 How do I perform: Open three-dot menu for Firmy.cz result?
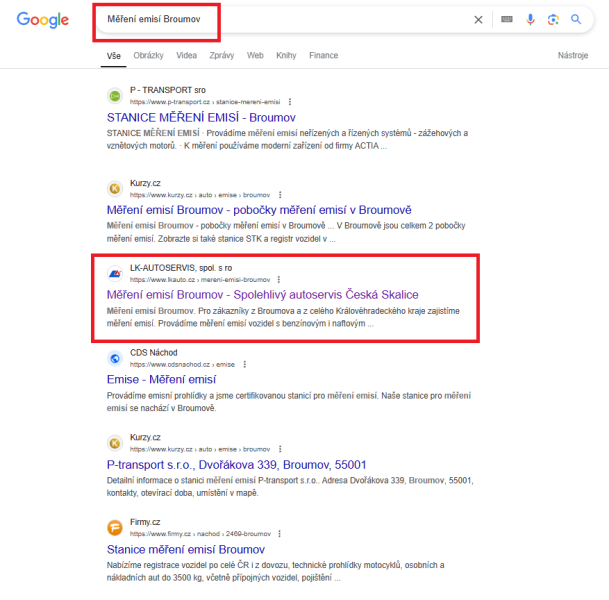pyautogui.click(x=280, y=534)
